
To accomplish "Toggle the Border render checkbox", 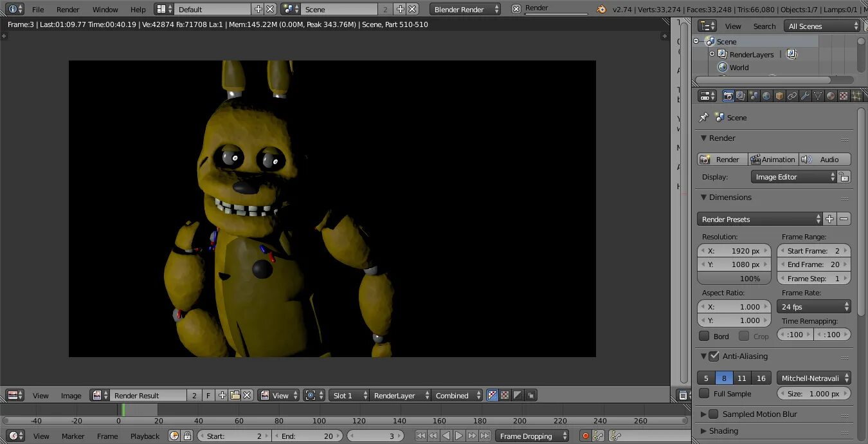I will point(705,336).
